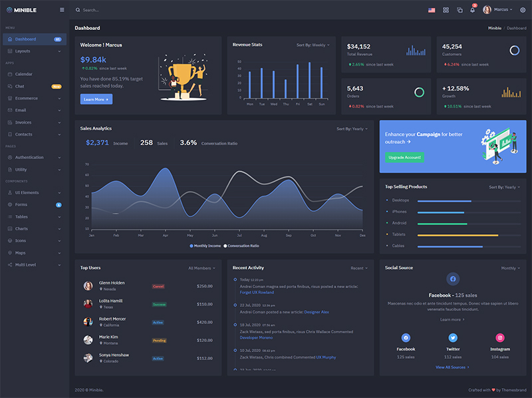Select Chat in the sidebar
532x398 pixels.
[20, 86]
